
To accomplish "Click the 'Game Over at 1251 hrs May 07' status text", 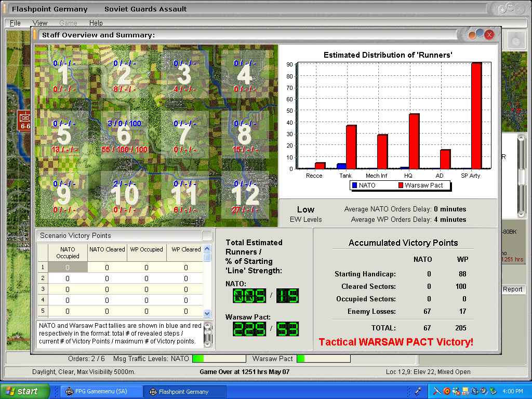I will (245, 372).
